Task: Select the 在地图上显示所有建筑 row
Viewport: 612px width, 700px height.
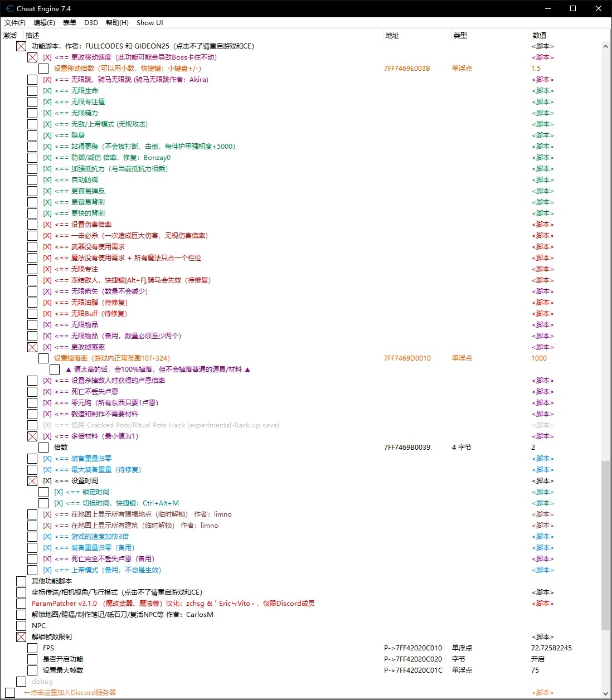Action: [x=131, y=526]
